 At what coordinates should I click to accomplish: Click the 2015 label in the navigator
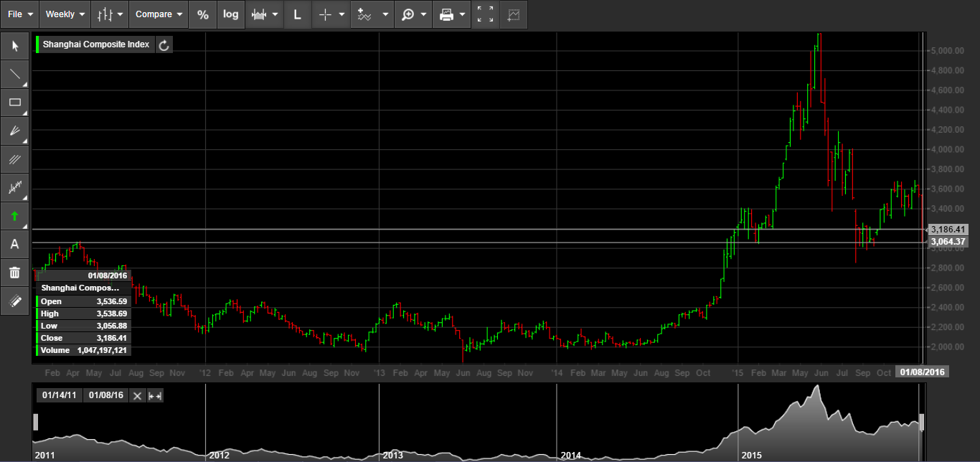point(751,456)
